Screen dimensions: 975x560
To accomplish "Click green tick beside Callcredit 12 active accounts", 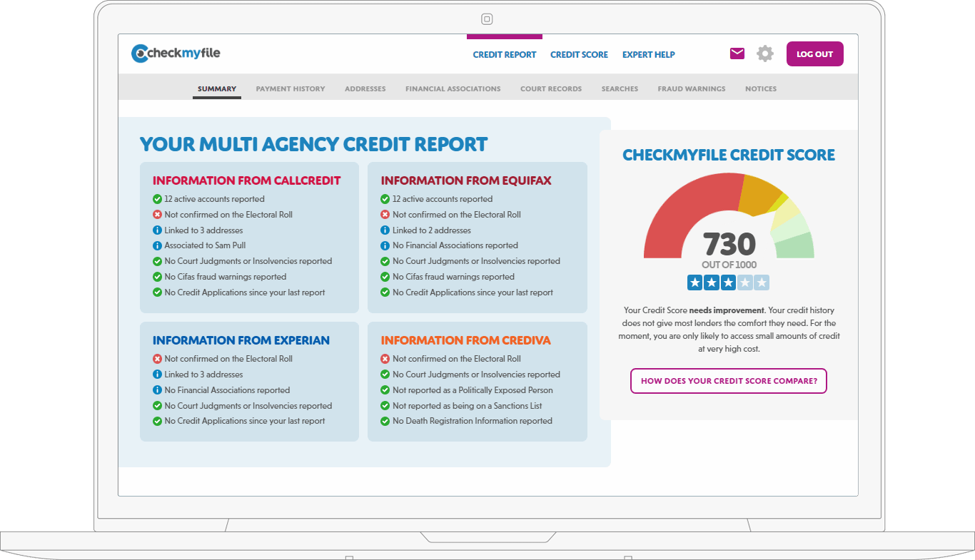I will pyautogui.click(x=157, y=199).
